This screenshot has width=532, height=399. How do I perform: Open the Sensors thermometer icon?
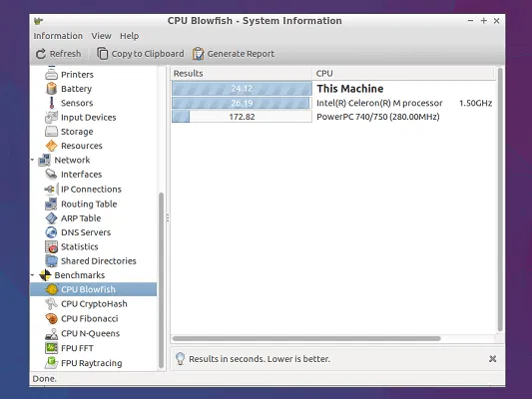tap(52, 103)
